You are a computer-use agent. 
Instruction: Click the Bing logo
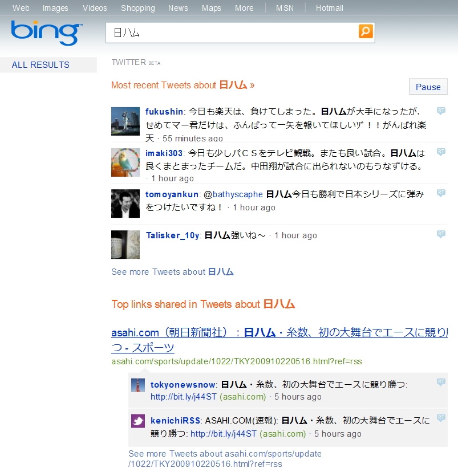[x=46, y=33]
